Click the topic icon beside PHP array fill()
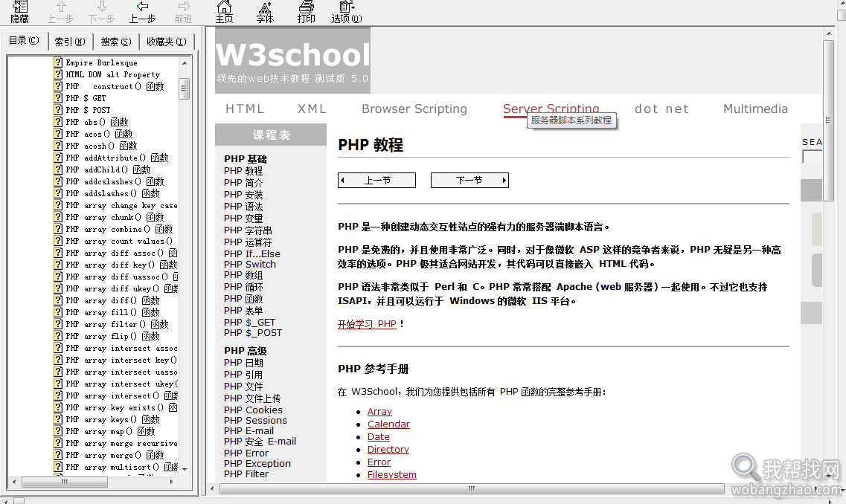Screen dimensions: 846x504 pyautogui.click(x=58, y=312)
